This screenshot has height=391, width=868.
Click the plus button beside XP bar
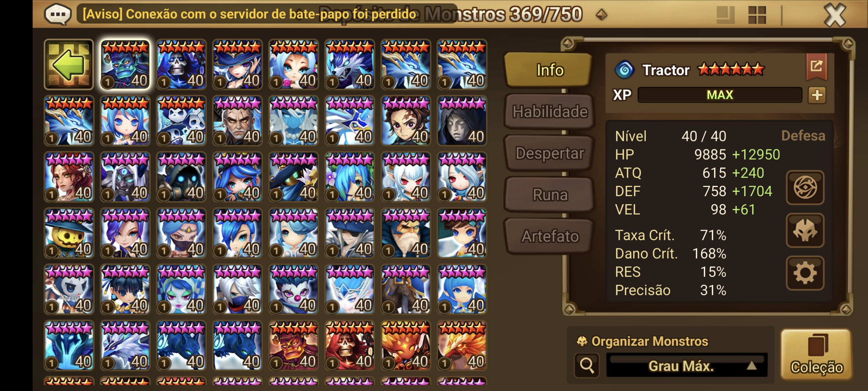[x=817, y=95]
